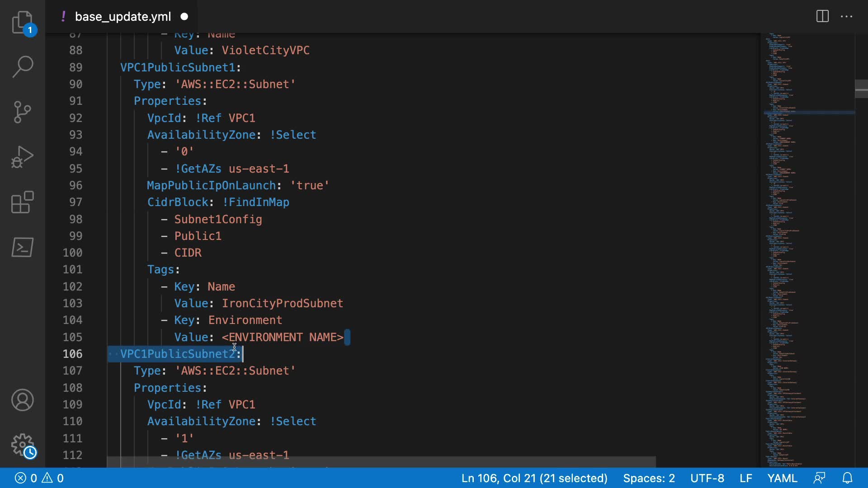Screen dimensions: 868x488
Task: Select YAML language mode
Action: (x=782, y=478)
